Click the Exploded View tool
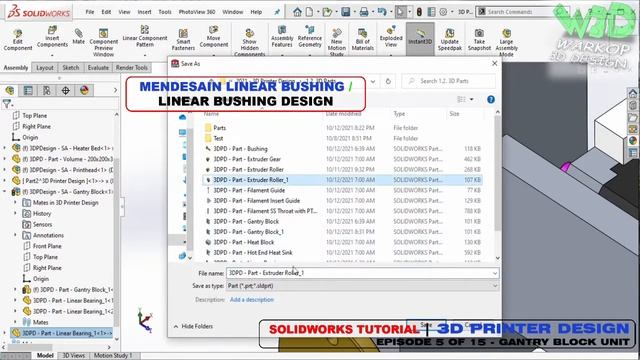Image resolution: width=640 pixels, height=360 pixels. [x=391, y=36]
